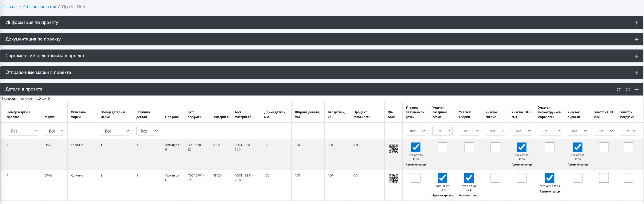Check ОТК №2 checkbox for detail 2
The width and height of the screenshot is (644, 204).
pyautogui.click(x=604, y=178)
